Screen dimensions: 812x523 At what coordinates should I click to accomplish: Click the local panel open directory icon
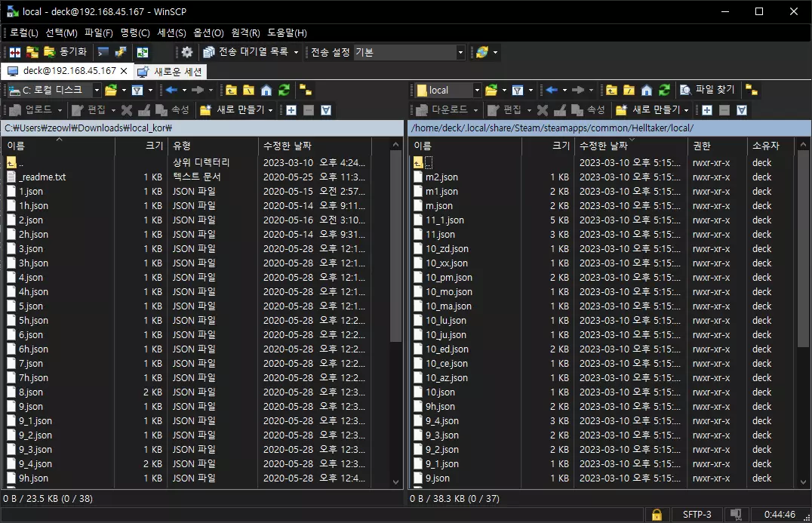tap(111, 91)
